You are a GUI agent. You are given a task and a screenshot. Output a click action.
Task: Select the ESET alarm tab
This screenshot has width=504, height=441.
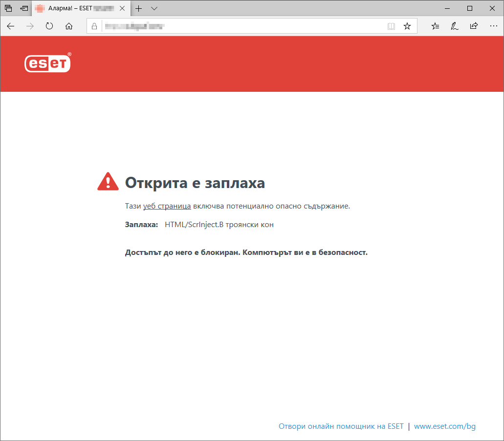point(73,8)
